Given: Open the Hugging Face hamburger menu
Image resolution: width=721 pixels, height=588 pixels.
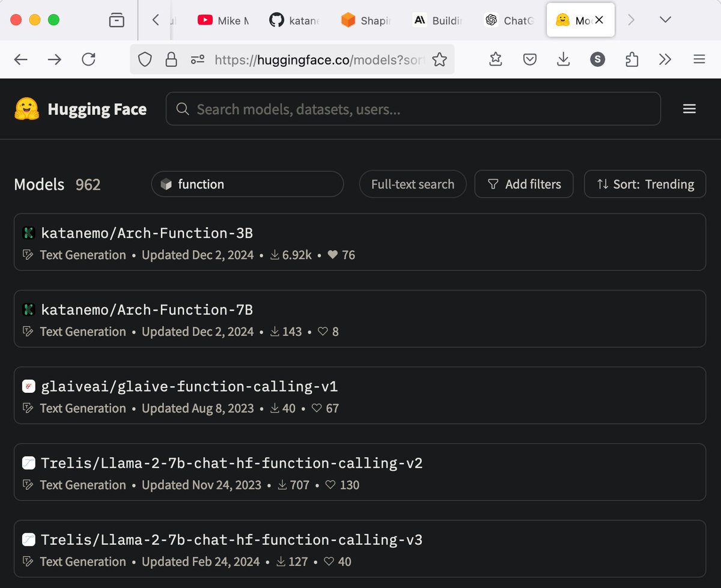Looking at the screenshot, I should click(x=690, y=109).
